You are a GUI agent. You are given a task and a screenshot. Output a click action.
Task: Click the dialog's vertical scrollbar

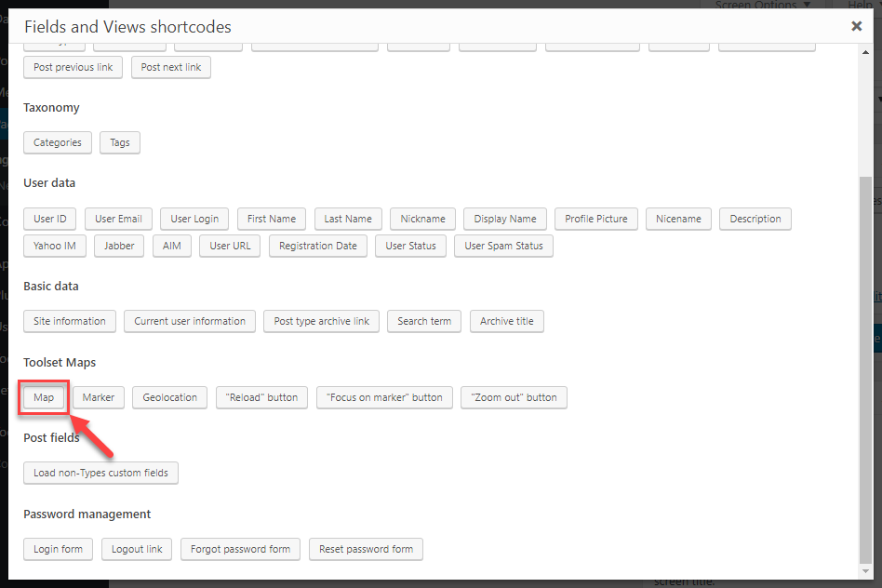(866, 372)
